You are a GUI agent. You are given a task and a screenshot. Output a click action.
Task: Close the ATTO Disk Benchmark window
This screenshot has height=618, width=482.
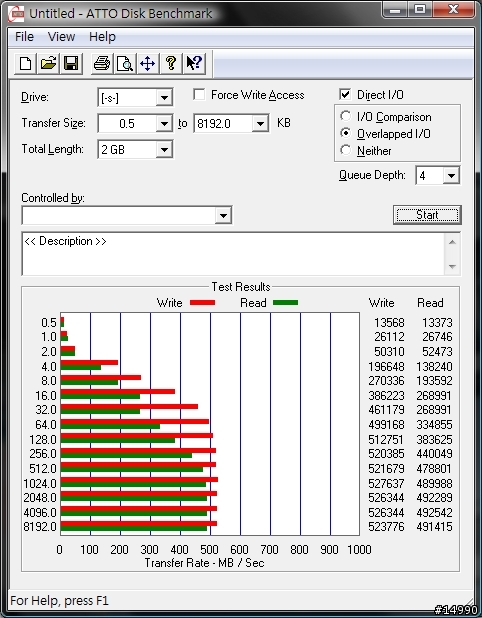coord(453,9)
